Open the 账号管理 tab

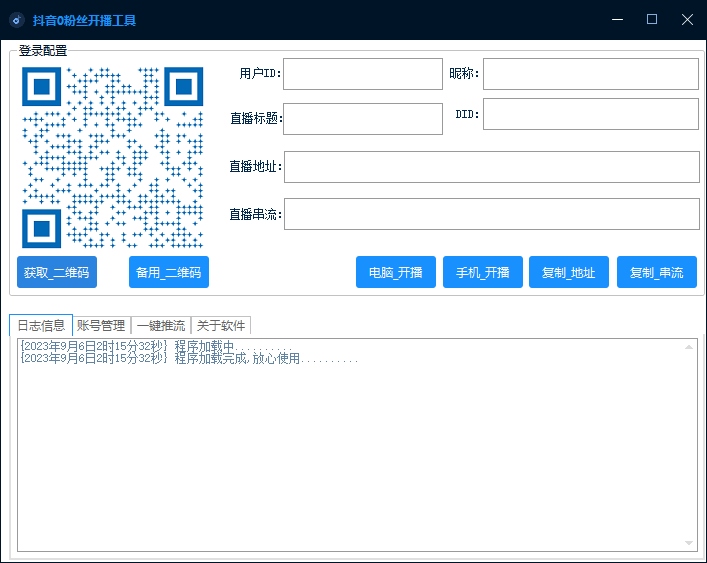[x=101, y=325]
